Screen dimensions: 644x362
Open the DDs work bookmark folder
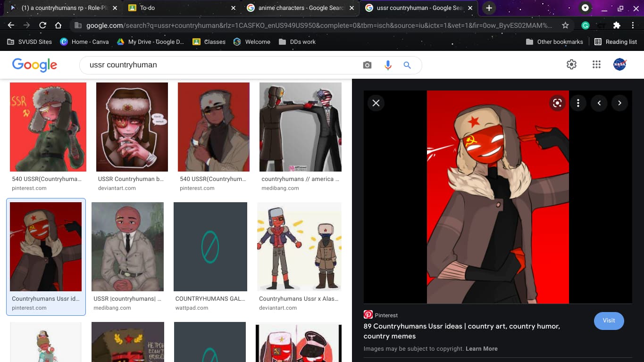point(297,41)
